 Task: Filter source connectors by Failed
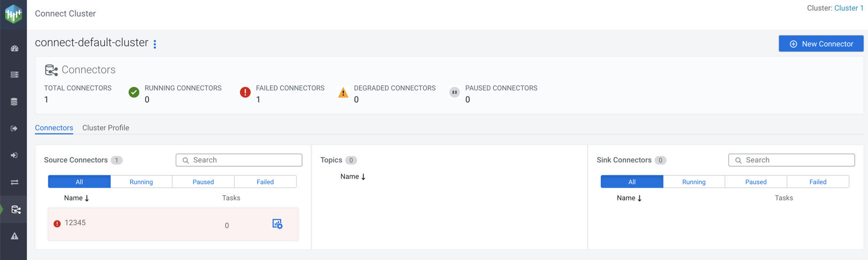[x=265, y=182]
